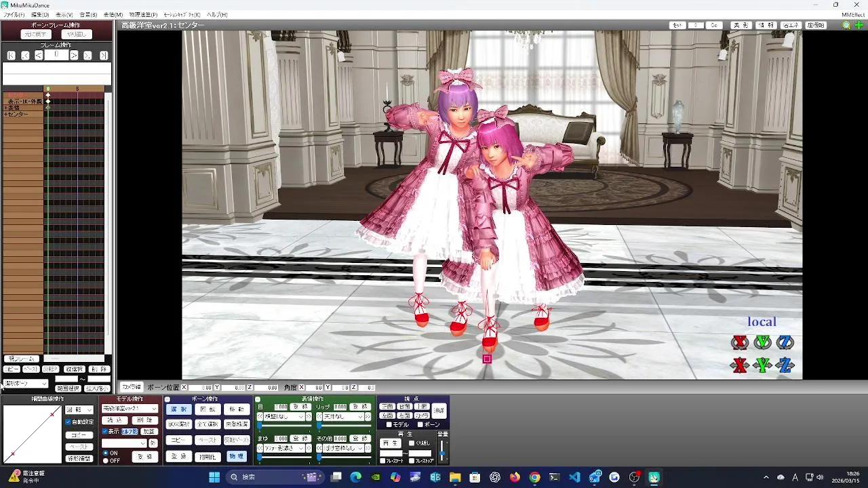Open the brow morph dropdown
The width and height of the screenshot is (868, 488).
[x=285, y=448]
